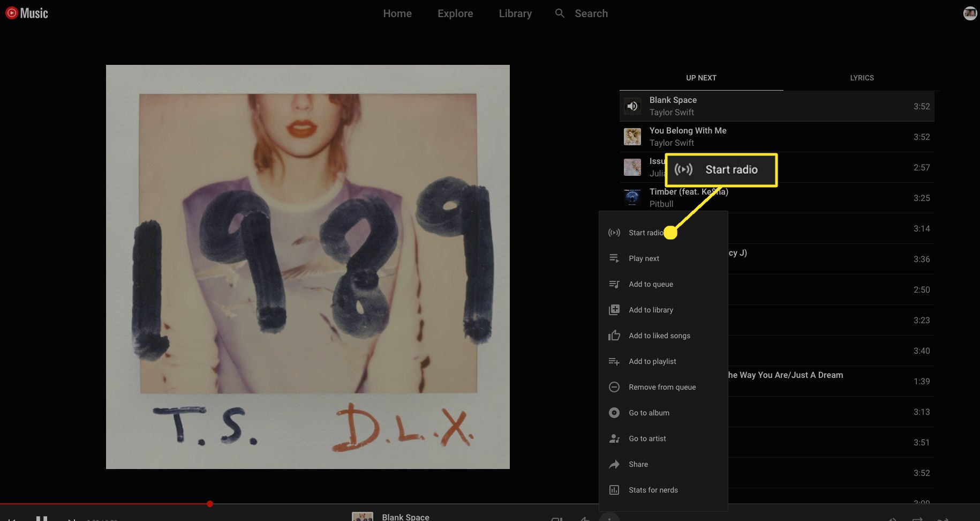Select the queue row with duration 3:40

[831, 351]
